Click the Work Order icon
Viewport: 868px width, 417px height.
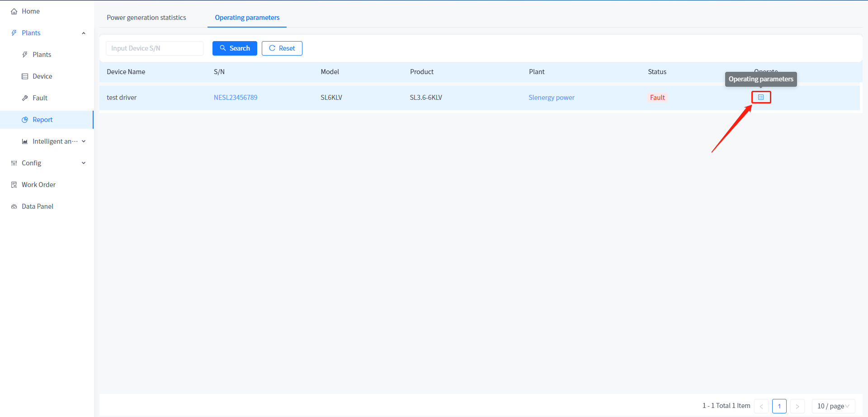pos(14,185)
